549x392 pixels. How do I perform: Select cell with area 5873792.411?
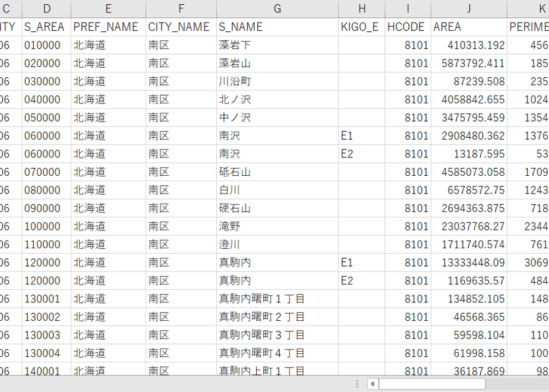469,64
